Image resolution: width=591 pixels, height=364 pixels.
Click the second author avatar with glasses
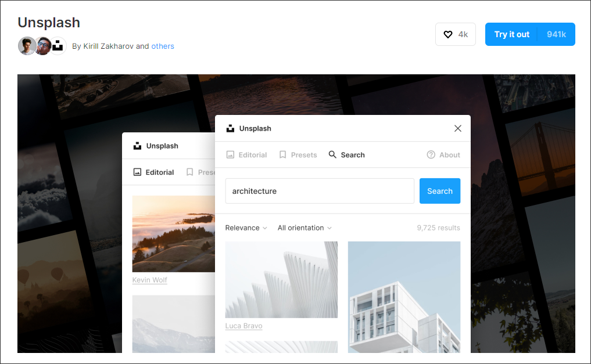click(x=43, y=46)
